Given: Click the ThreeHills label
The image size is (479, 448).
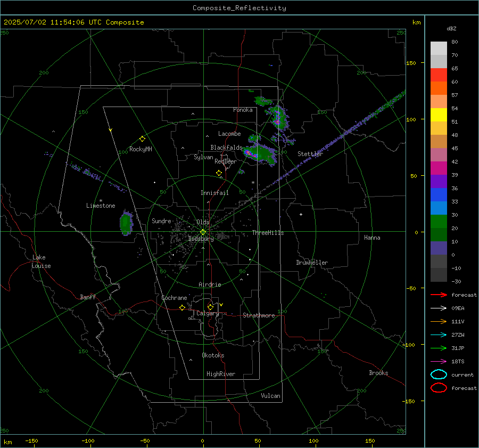Looking at the screenshot, I should point(268,233).
